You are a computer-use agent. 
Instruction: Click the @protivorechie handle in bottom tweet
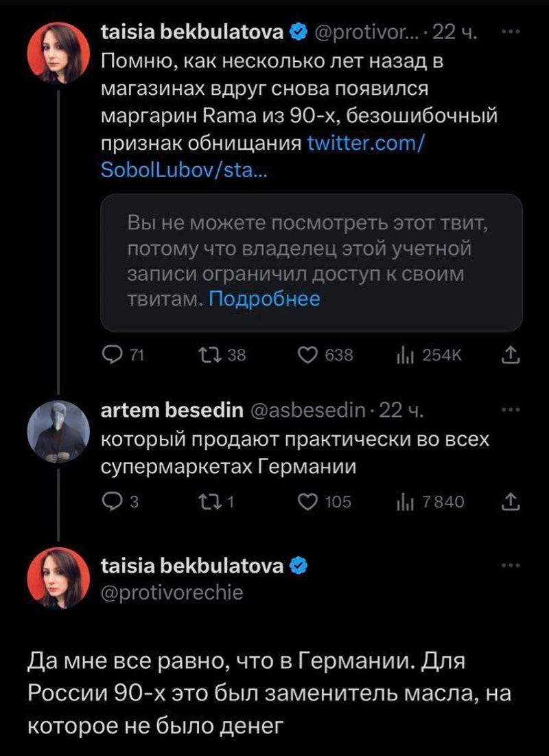pyautogui.click(x=172, y=592)
